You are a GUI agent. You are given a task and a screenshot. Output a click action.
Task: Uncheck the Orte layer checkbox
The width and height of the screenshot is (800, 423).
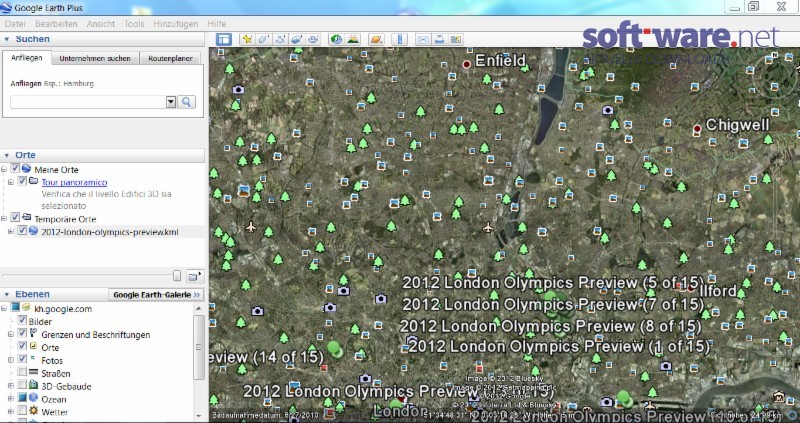click(x=22, y=346)
